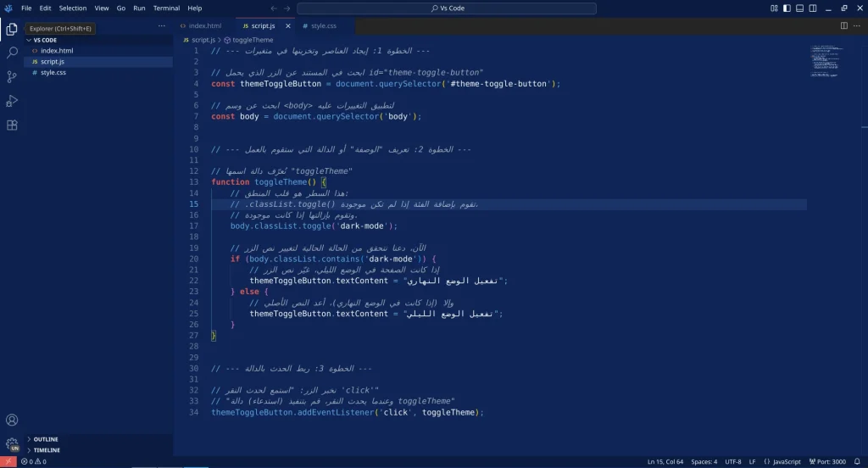
Task: Click the Split Editor Right icon
Action: pos(843,25)
